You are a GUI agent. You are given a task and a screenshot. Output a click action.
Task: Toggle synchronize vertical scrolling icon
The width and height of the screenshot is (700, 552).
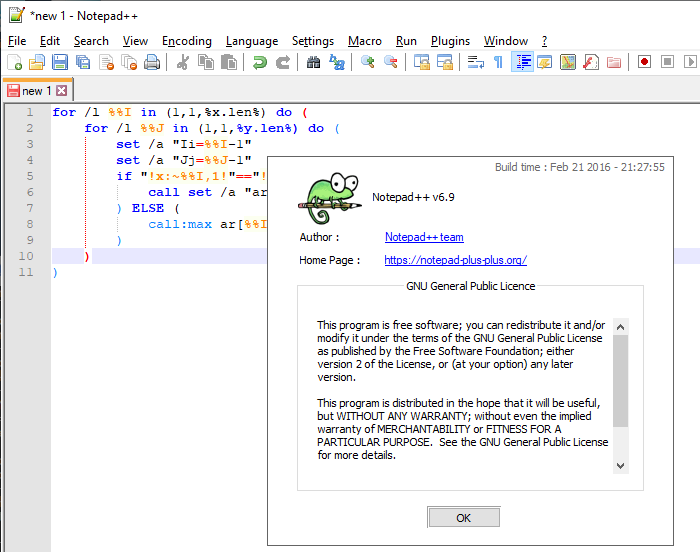click(x=421, y=62)
